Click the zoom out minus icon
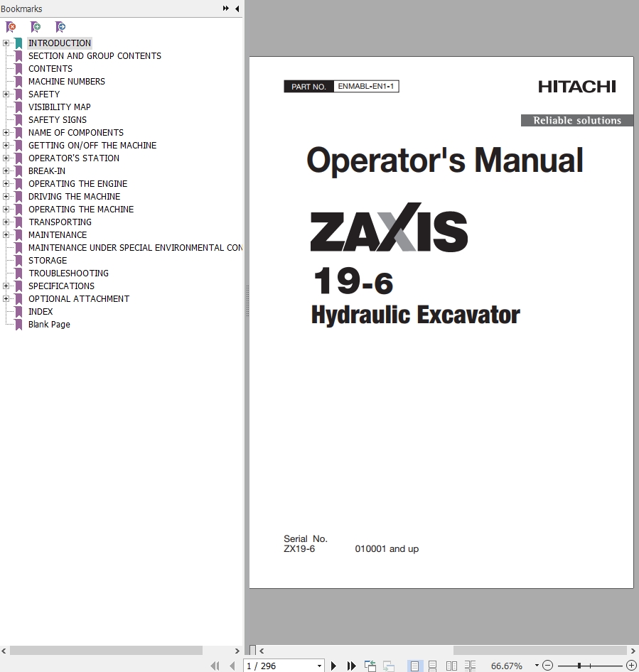 tap(547, 666)
